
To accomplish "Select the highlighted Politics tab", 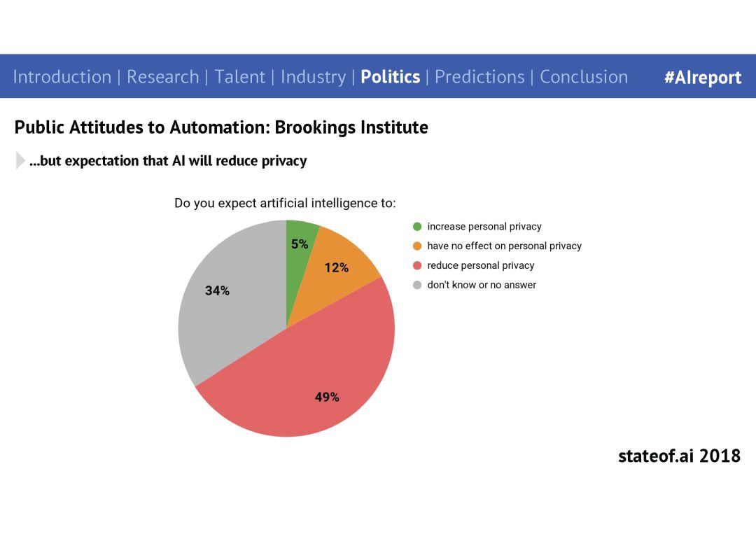I will click(391, 77).
